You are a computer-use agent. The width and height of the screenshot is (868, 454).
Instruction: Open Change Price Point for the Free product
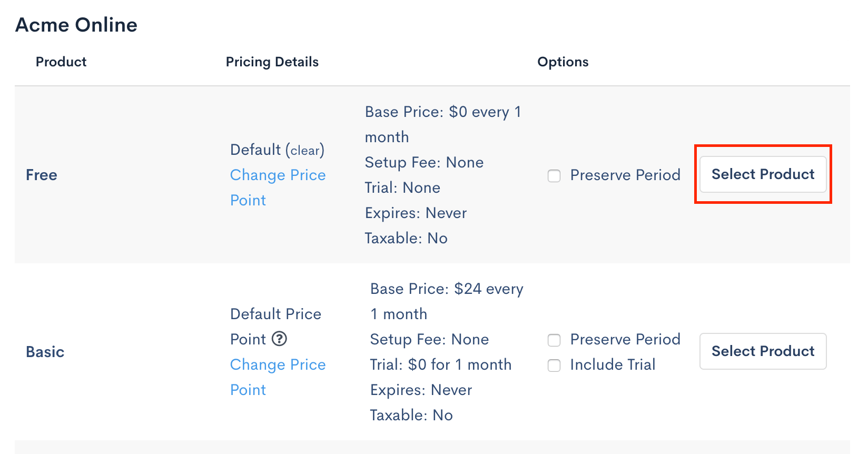pyautogui.click(x=278, y=175)
